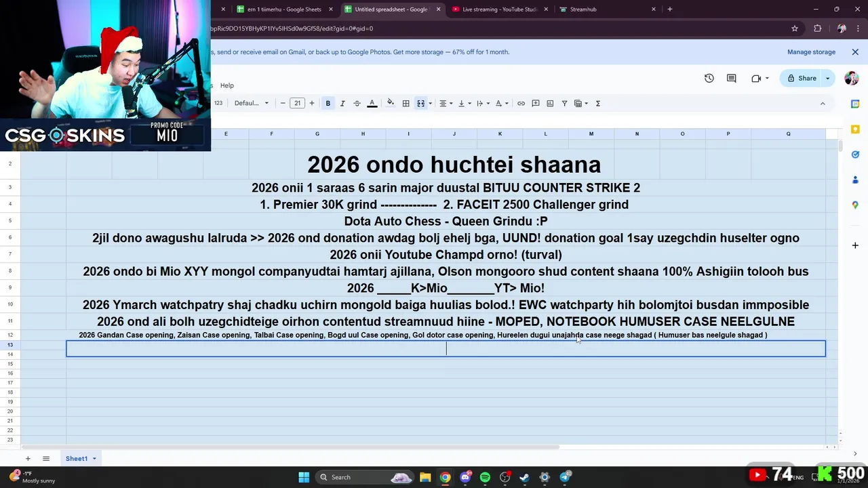
Task: Toggle strikethrough formatting
Action: click(x=357, y=103)
